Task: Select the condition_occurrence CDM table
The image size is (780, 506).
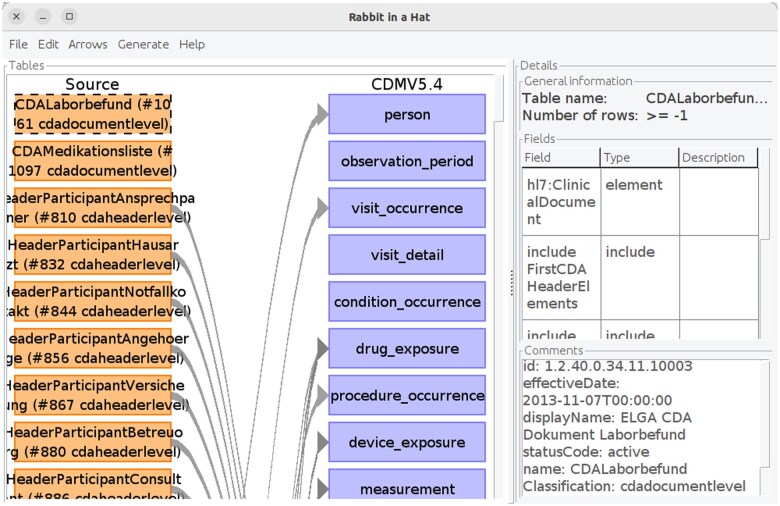Action: pyautogui.click(x=407, y=301)
